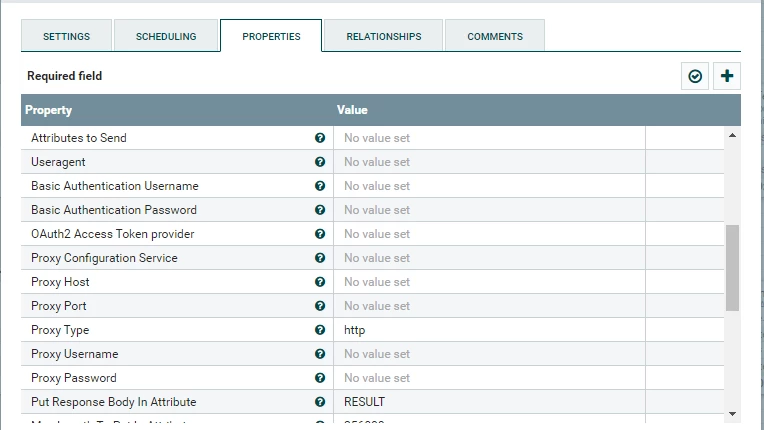Open help for Proxy Configuration Service
The image size is (764, 430).
click(320, 258)
